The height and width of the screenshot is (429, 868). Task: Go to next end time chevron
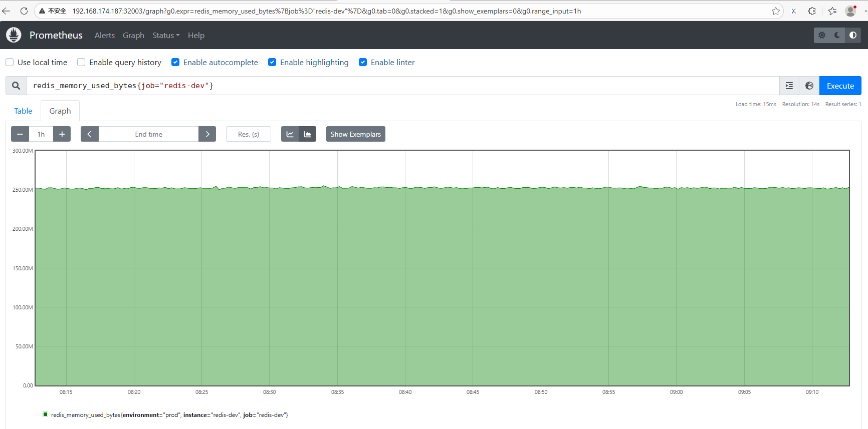[207, 134]
